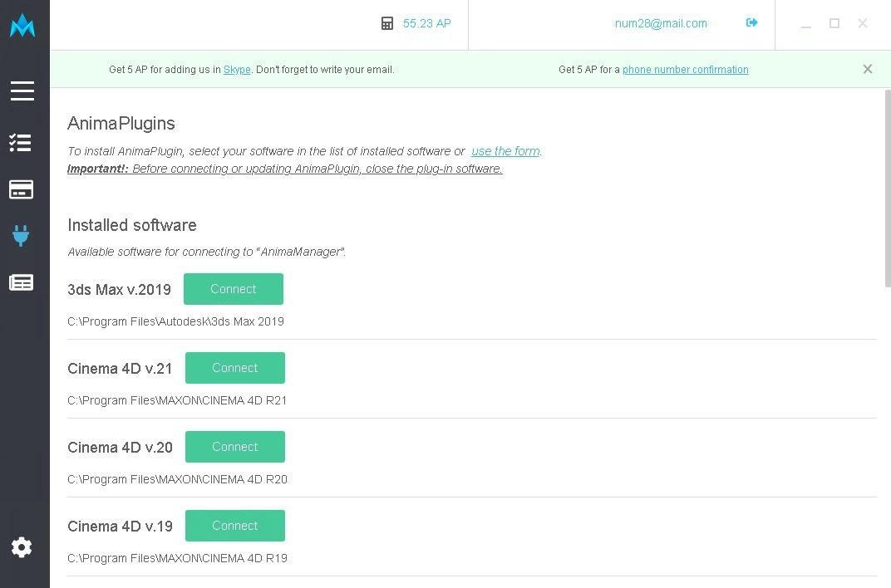Click the "use the form" link
891x588 pixels.
click(x=505, y=151)
